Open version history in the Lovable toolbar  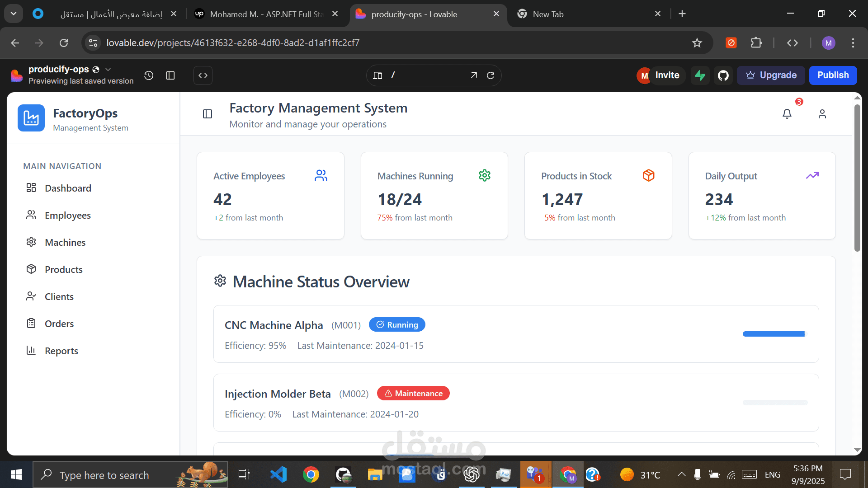[148, 75]
